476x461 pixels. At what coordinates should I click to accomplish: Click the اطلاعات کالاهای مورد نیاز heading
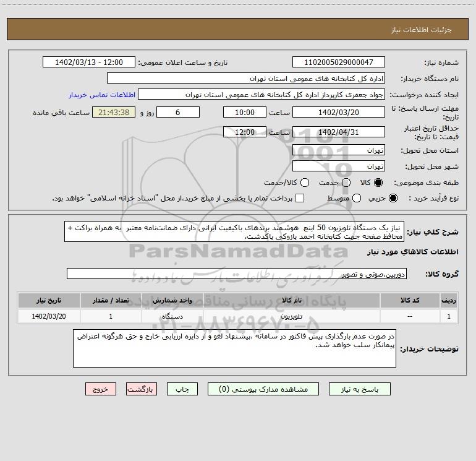point(412,252)
